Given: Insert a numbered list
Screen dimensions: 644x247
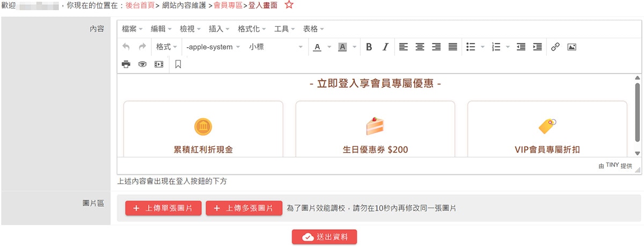Looking at the screenshot, I should (x=496, y=47).
